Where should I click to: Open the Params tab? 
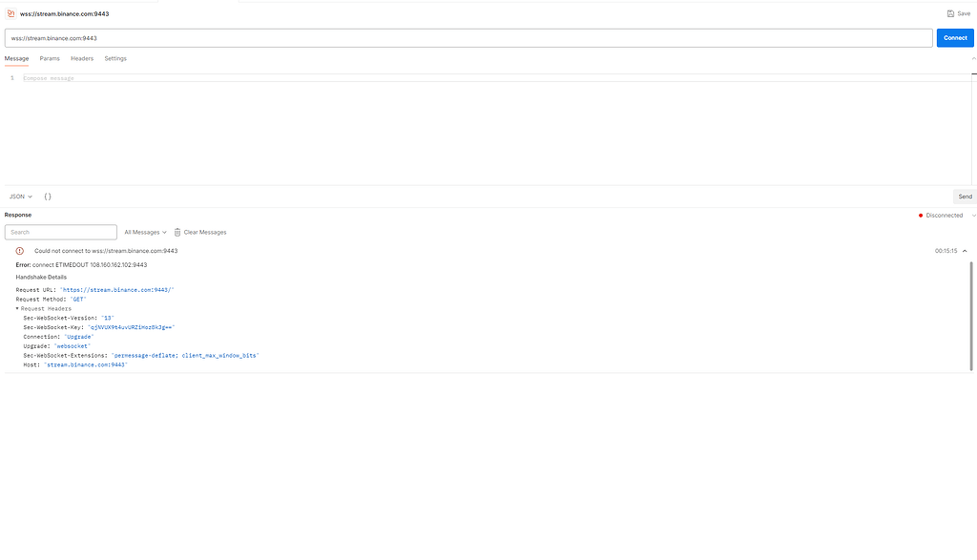pos(50,58)
